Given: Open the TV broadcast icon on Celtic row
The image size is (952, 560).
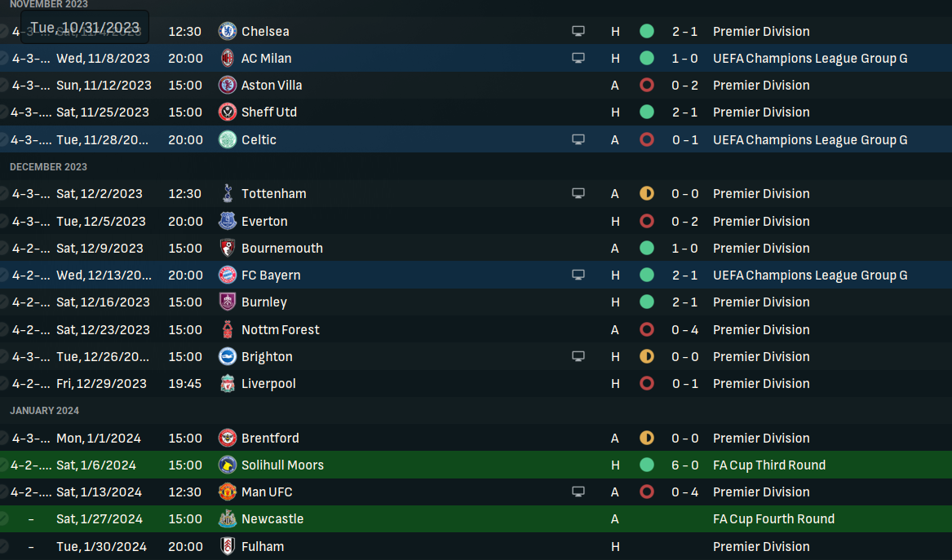Looking at the screenshot, I should click(578, 139).
